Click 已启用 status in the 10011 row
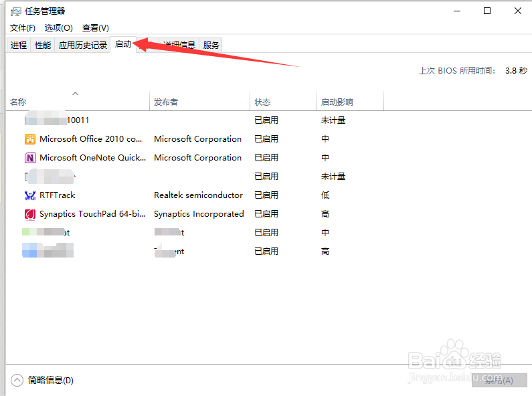532x396 pixels. (266, 120)
